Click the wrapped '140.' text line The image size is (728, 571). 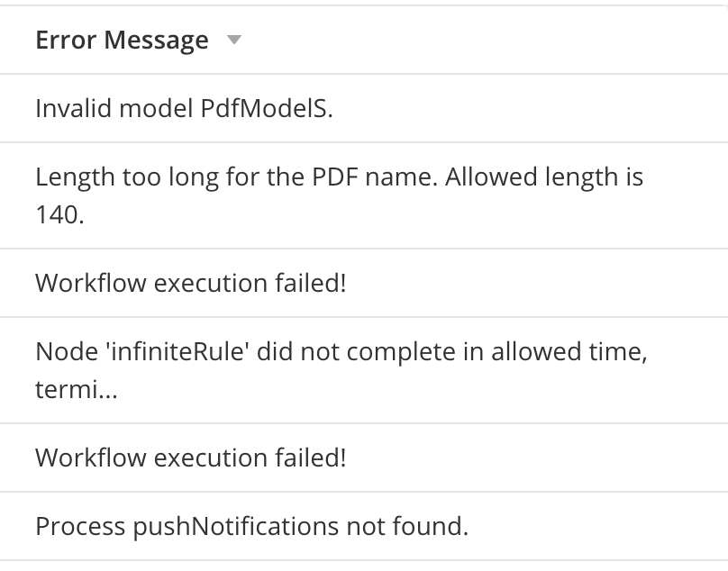tap(59, 215)
